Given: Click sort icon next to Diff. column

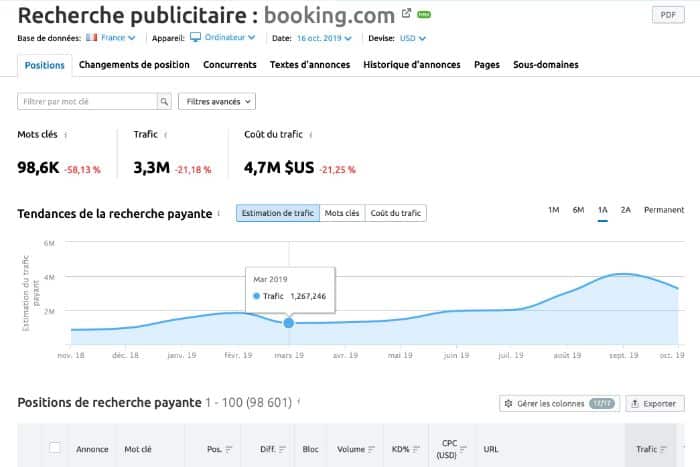Looking at the screenshot, I should point(284,449).
